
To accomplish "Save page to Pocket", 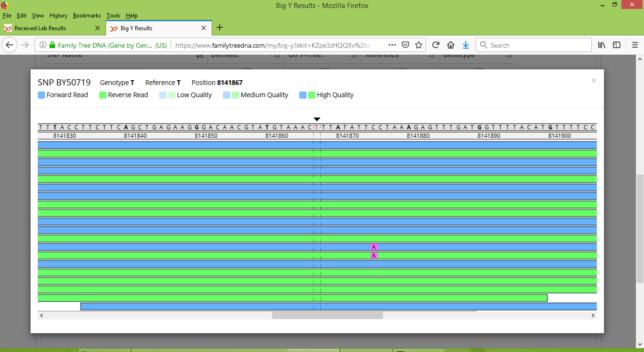I will [x=405, y=45].
